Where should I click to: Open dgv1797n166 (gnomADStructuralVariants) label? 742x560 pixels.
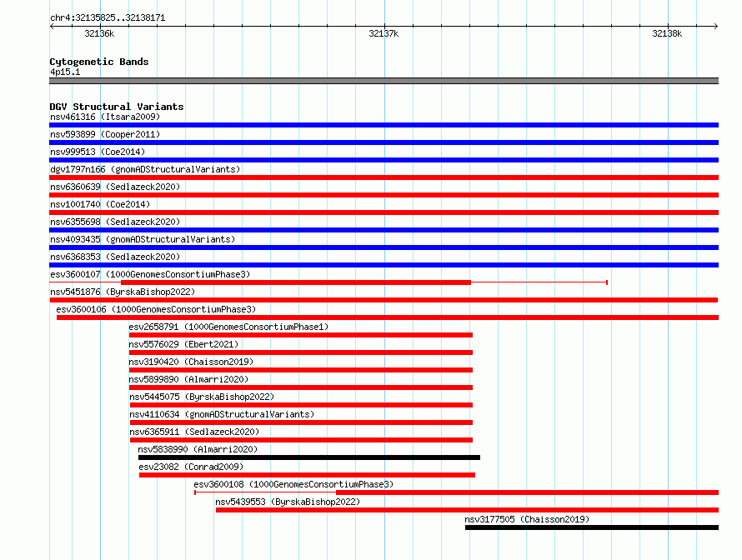[x=145, y=169]
